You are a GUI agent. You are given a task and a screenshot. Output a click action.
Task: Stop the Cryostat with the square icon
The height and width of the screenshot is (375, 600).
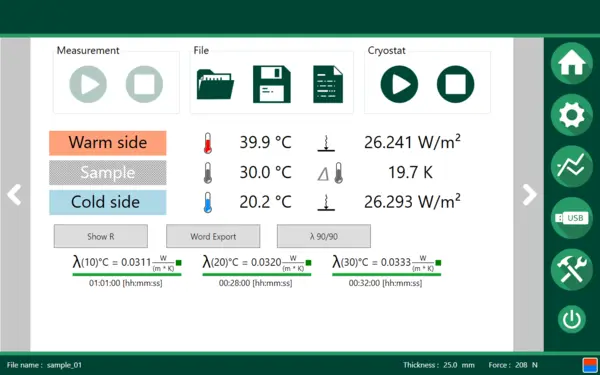[455, 84]
